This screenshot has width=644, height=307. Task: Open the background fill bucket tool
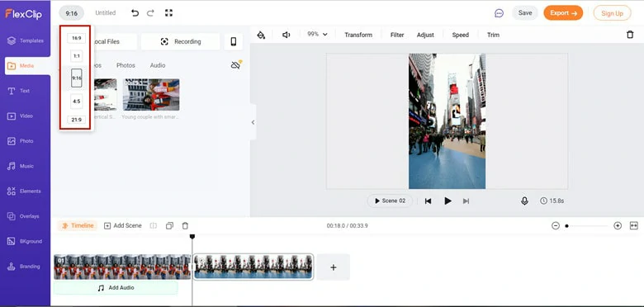pyautogui.click(x=261, y=35)
